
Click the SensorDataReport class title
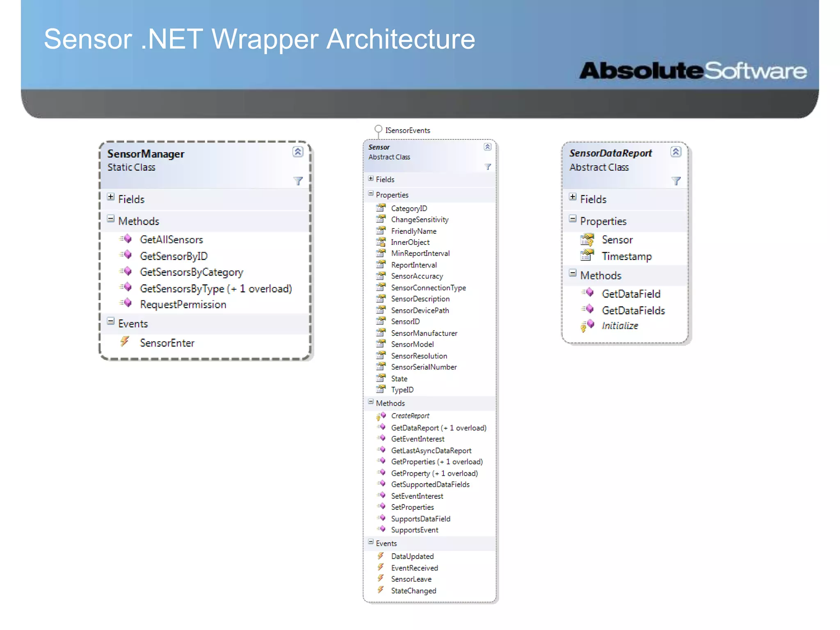610,153
